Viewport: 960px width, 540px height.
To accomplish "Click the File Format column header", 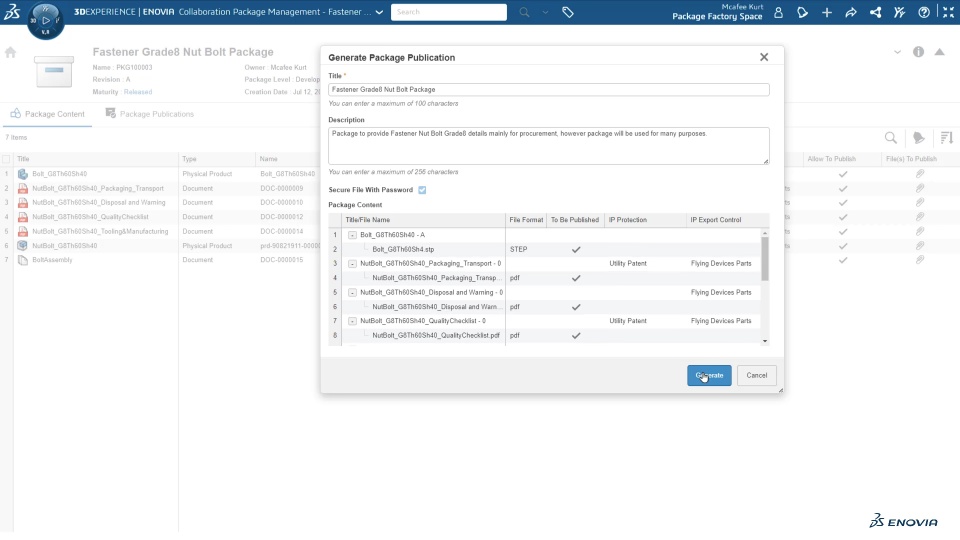I will click(x=526, y=220).
